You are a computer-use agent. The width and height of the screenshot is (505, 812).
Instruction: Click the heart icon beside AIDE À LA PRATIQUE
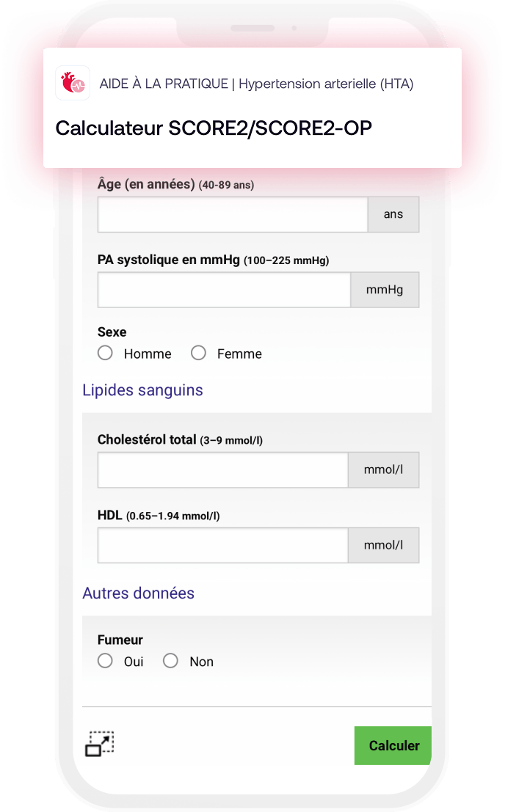[x=73, y=83]
